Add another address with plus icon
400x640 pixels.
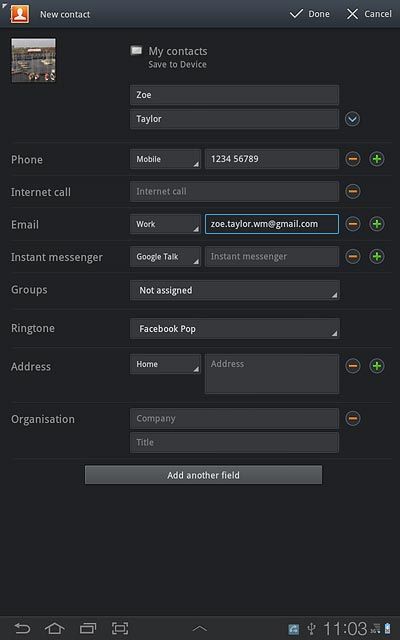[x=377, y=366]
